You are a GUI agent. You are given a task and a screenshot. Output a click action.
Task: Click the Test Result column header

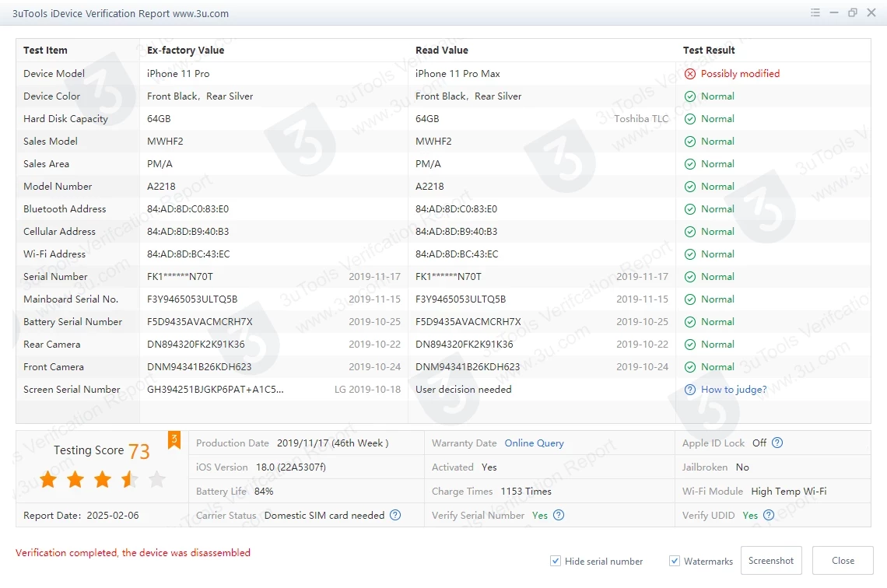[x=709, y=51]
